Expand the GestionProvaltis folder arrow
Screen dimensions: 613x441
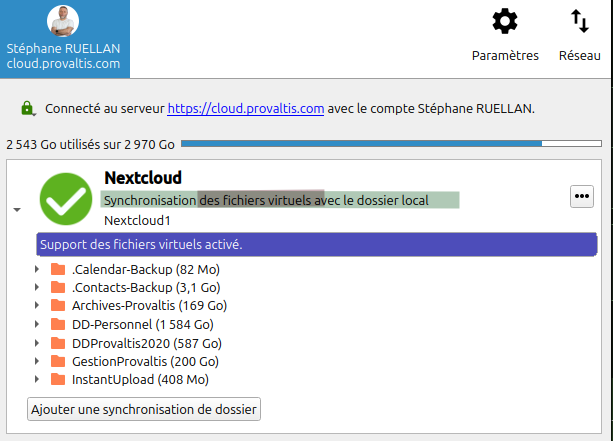[x=38, y=361]
